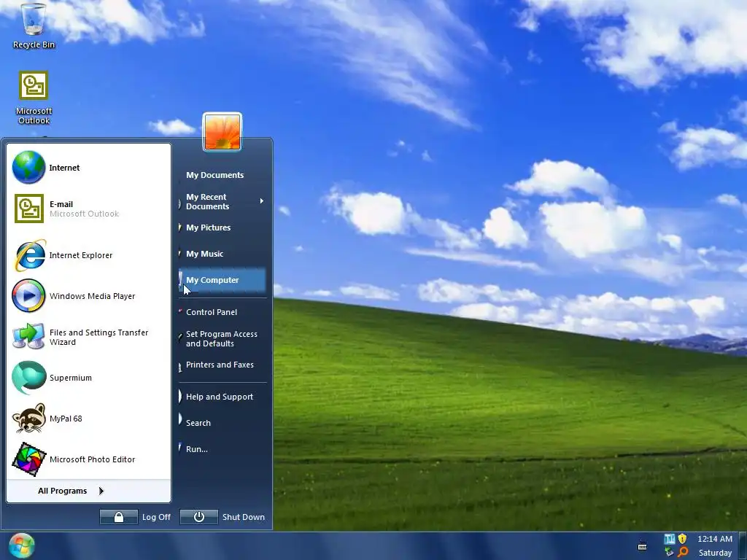The height and width of the screenshot is (560, 747).
Task: Open the Recycle Bin desktop icon
Action: pos(34,26)
